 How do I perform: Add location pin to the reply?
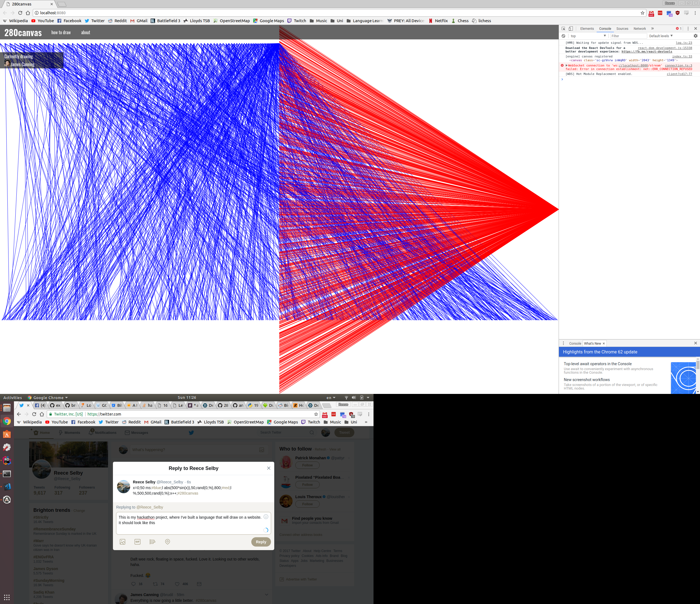[167, 542]
